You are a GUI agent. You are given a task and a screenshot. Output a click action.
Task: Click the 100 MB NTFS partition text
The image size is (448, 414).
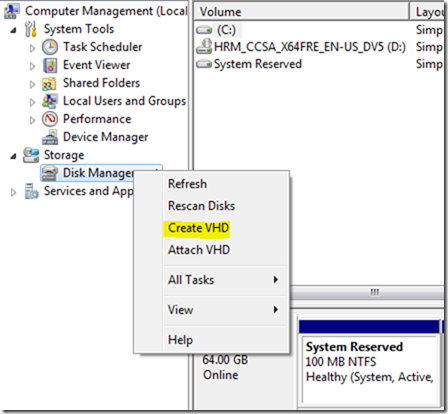341,362
